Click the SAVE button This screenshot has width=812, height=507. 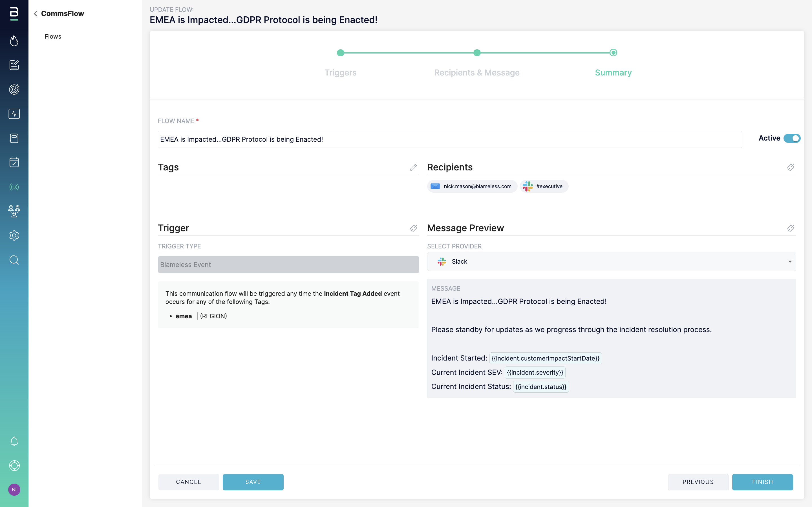point(253,482)
